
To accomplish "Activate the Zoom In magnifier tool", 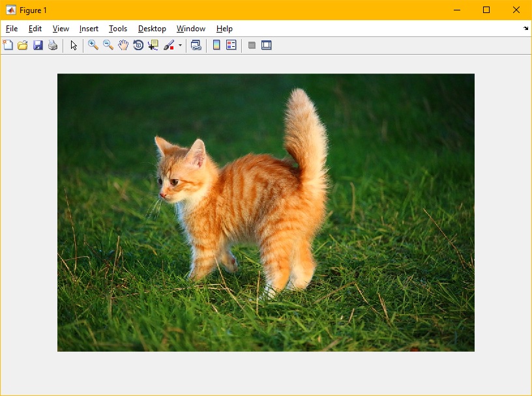I will coord(93,46).
